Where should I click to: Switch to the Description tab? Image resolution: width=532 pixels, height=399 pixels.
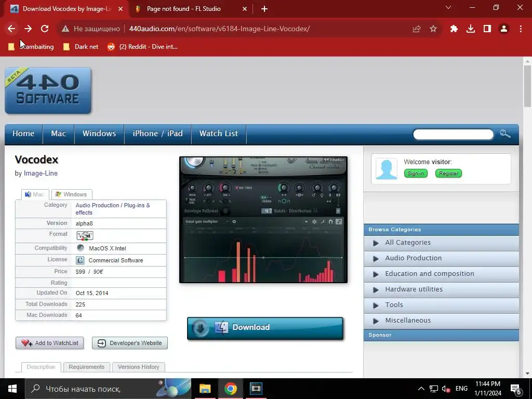(41, 367)
